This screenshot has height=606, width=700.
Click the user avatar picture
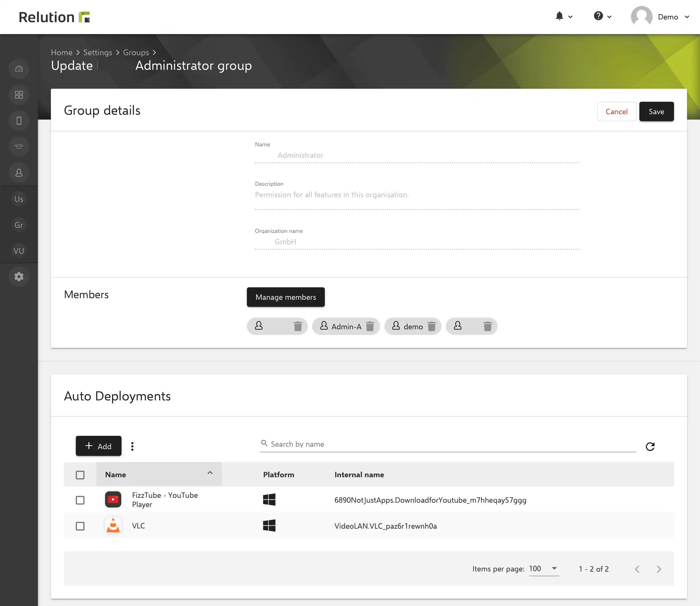pos(642,16)
